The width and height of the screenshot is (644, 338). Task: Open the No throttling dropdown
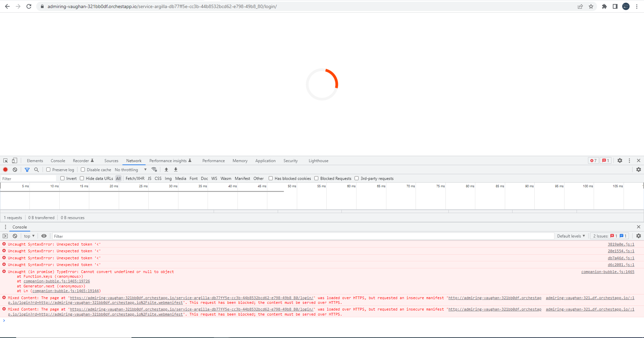tap(131, 170)
